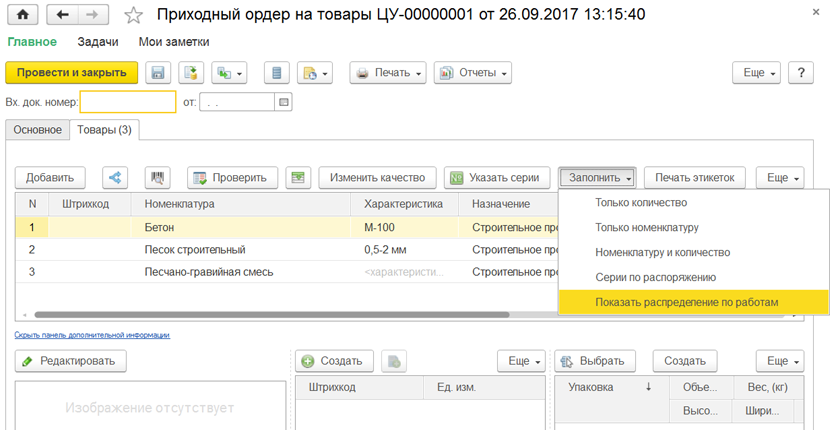Image resolution: width=830 pixels, height=430 pixels.
Task: Open the Еще menu of goods table
Action: click(x=780, y=177)
